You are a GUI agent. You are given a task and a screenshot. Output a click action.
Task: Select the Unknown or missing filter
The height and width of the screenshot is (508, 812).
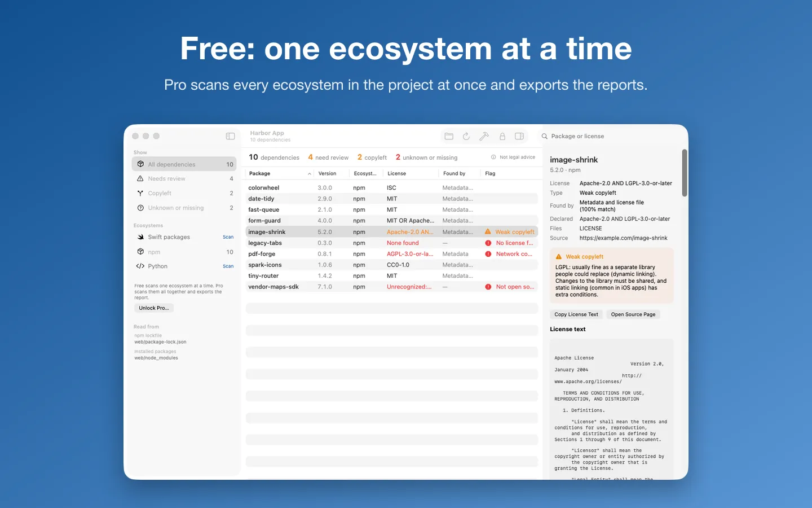pos(184,208)
